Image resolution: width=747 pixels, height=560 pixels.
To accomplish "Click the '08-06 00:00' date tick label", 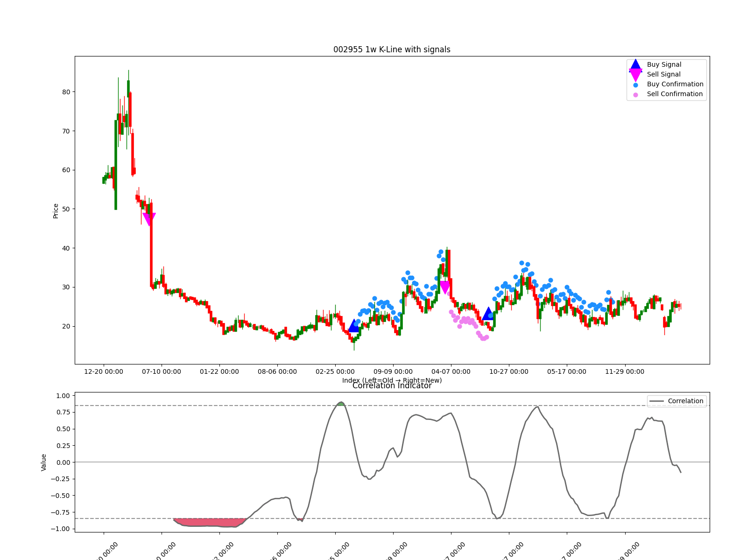I will click(x=277, y=371).
